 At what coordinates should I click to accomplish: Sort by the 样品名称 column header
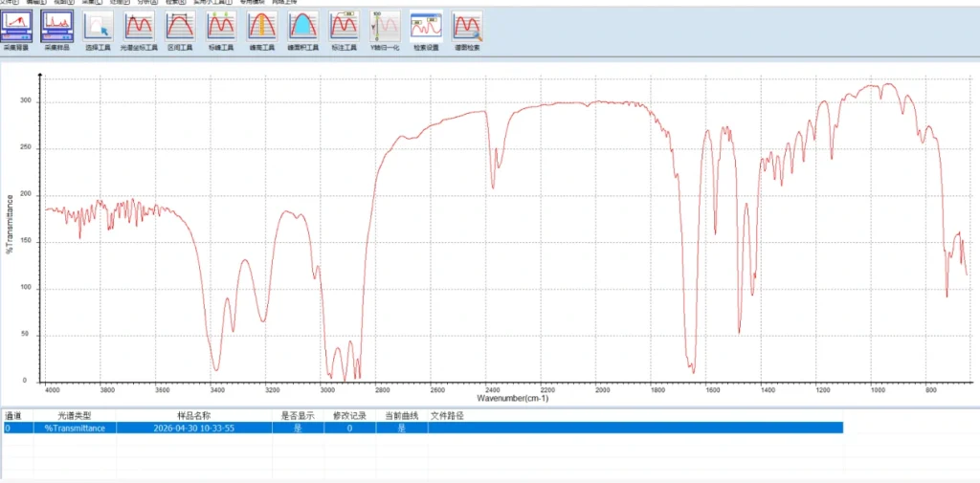[x=193, y=415]
